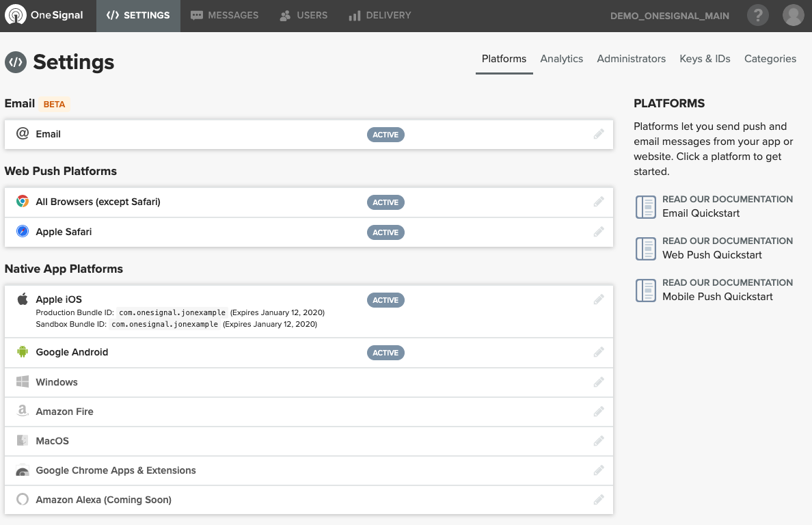Click the Windows platform name
Screen dimensions: 812x525
point(57,382)
